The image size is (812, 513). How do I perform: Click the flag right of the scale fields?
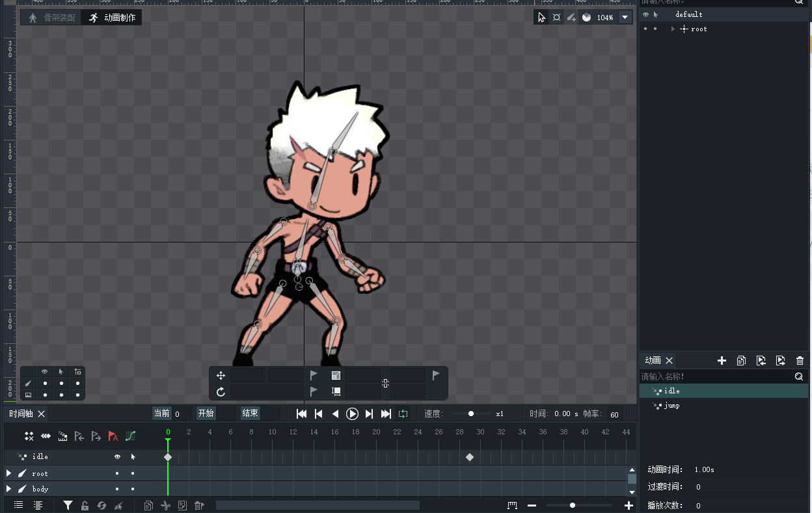point(436,375)
